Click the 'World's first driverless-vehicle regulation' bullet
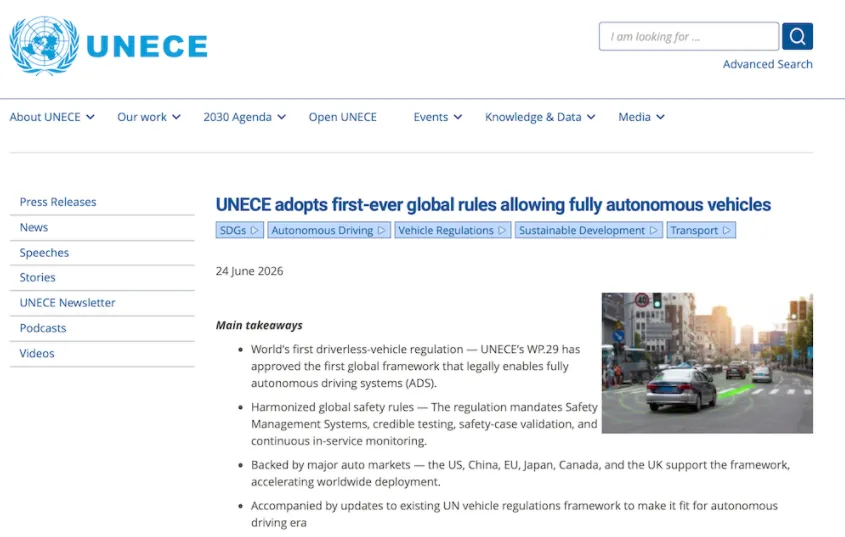The height and width of the screenshot is (537, 845). 415,366
